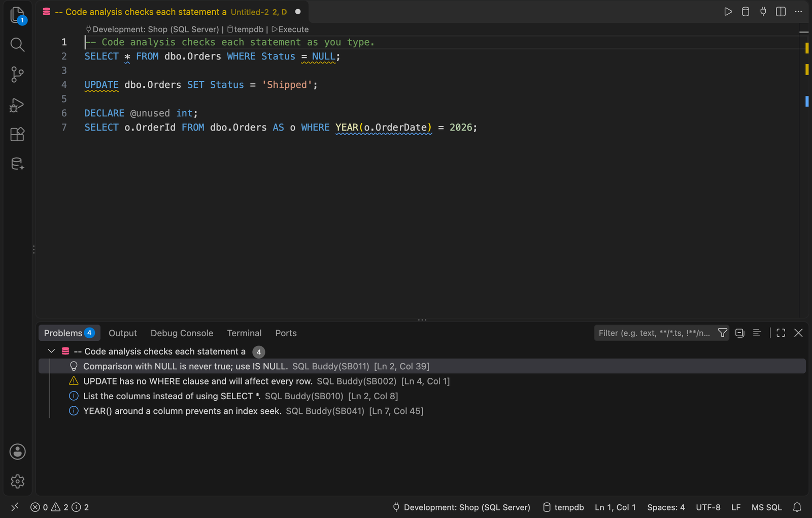
Task: Select the UPDATE has no WHERE warning
Action: tap(422, 381)
